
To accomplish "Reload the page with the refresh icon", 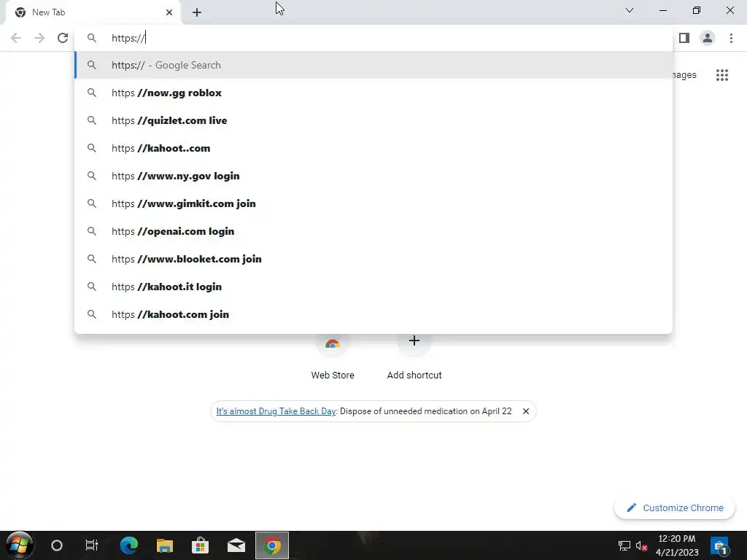I will pos(63,38).
